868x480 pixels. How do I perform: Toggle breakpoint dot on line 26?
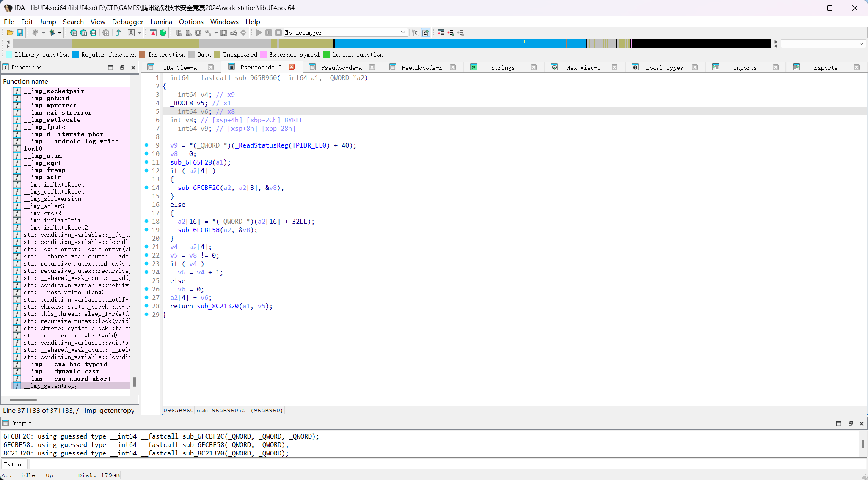146,289
